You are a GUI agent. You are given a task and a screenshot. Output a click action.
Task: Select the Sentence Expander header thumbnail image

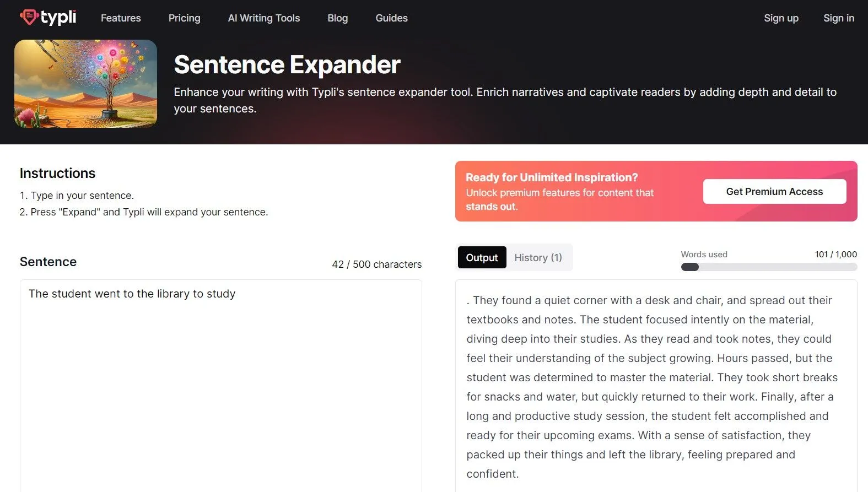coord(85,84)
